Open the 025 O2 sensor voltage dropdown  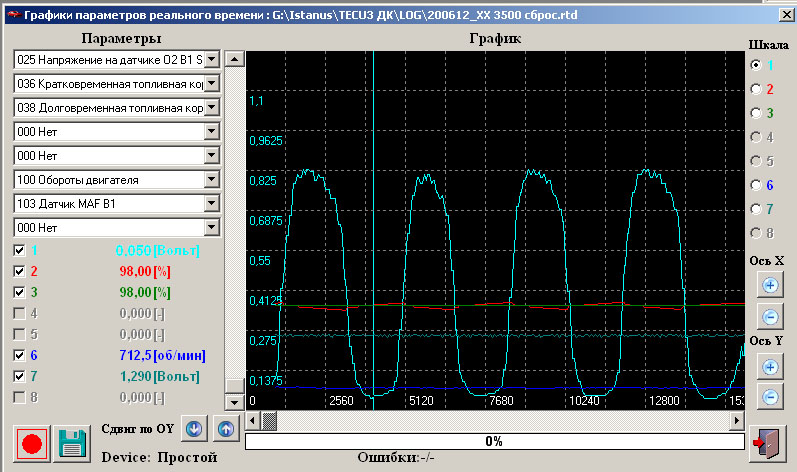coord(211,60)
